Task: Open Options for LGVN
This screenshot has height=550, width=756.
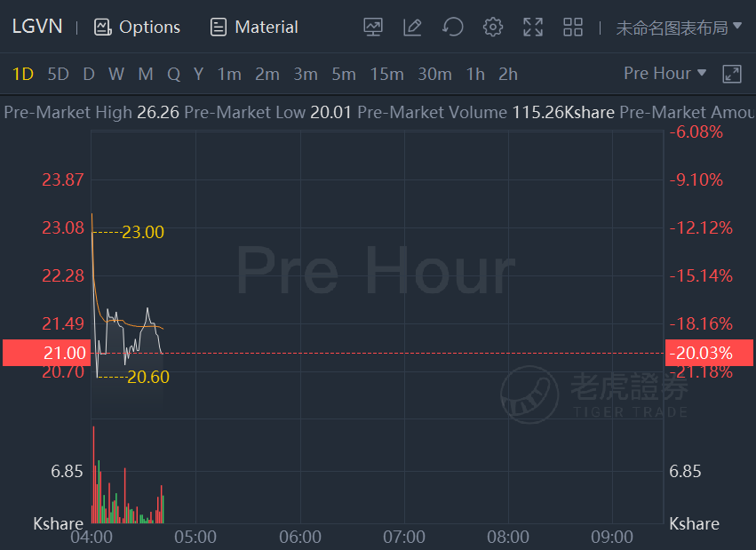Action: click(x=138, y=28)
